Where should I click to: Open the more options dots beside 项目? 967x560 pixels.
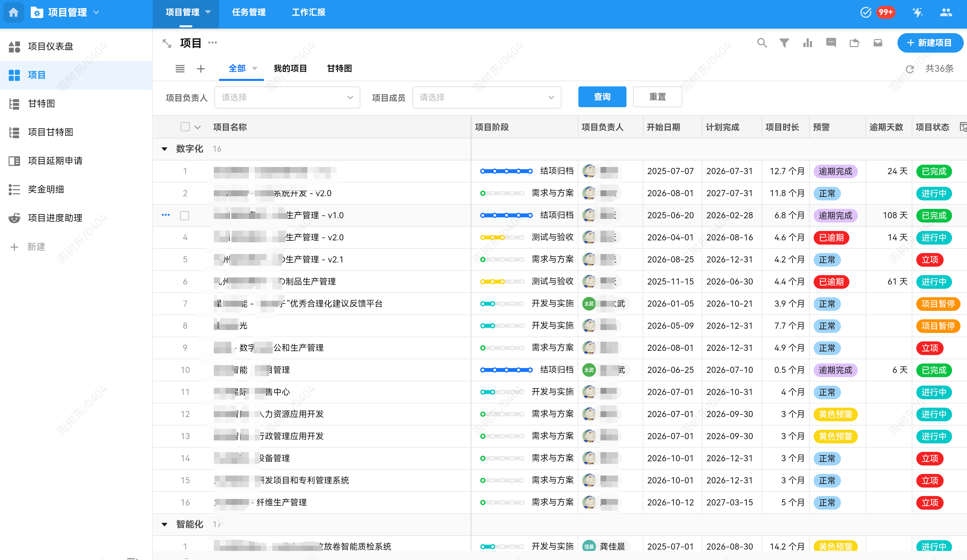[213, 43]
